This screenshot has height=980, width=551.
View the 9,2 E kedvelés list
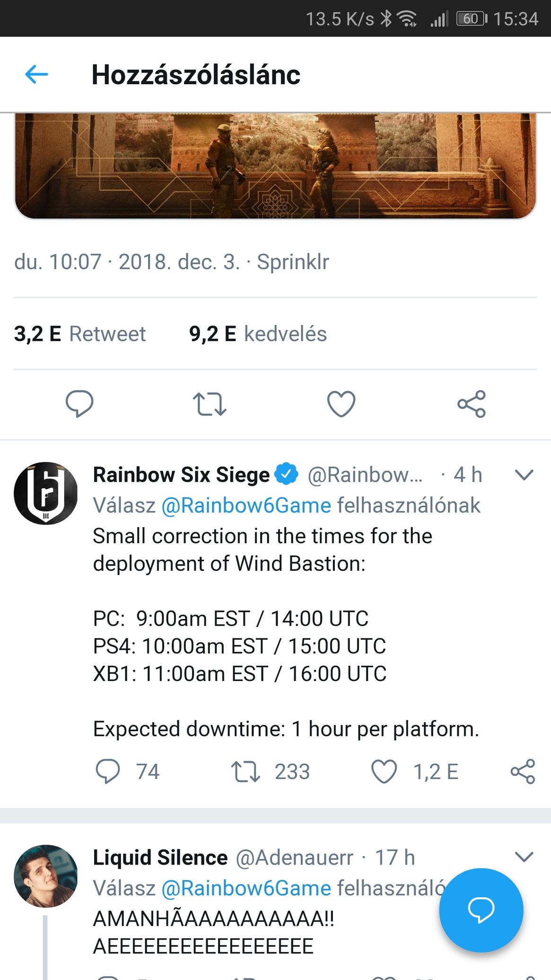(258, 334)
